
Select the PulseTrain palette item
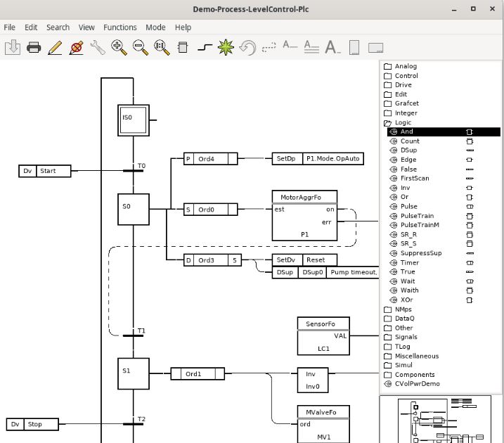[417, 216]
